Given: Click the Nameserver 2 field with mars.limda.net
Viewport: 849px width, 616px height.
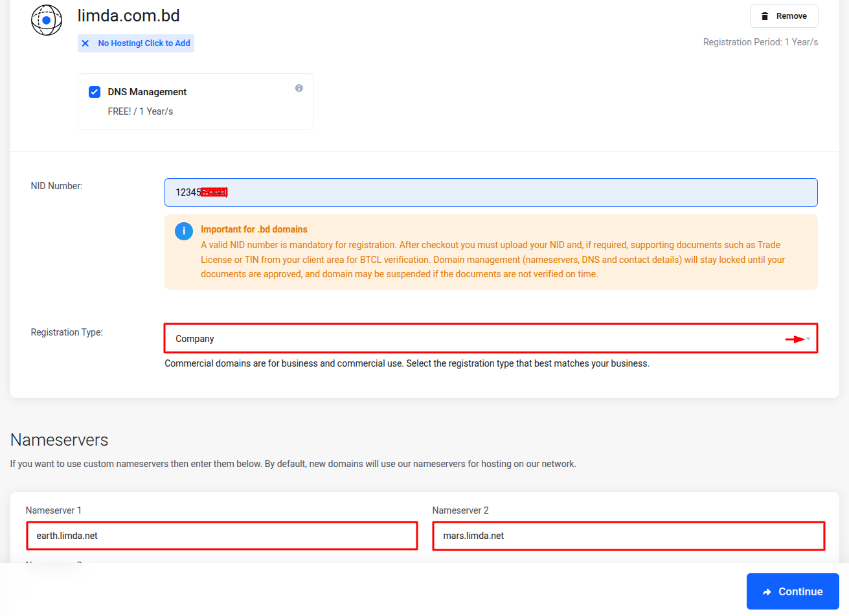Looking at the screenshot, I should click(x=628, y=536).
